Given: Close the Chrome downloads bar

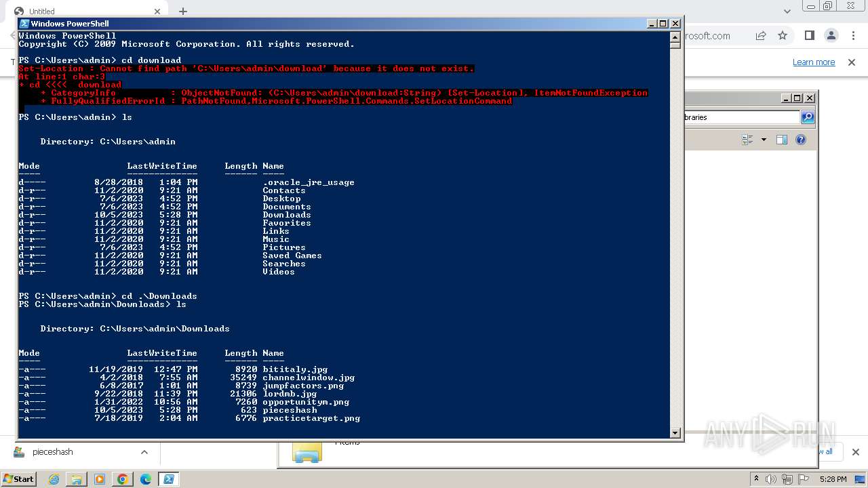Looking at the screenshot, I should [855, 452].
